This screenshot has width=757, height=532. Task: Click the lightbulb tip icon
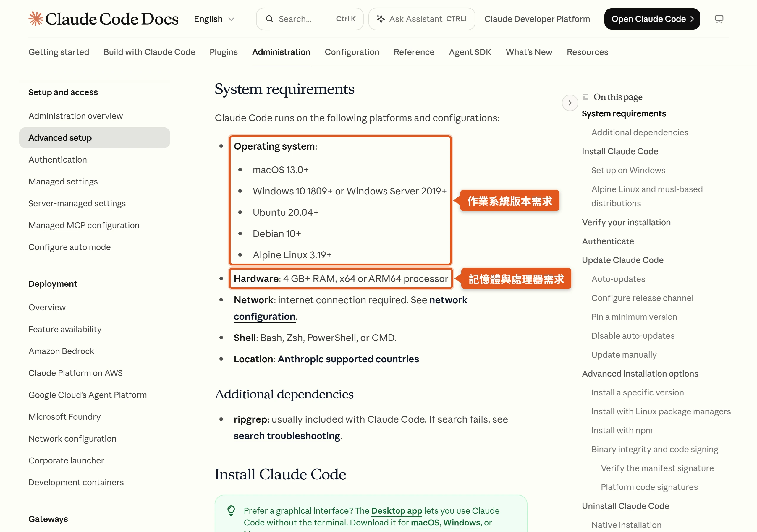point(231,511)
